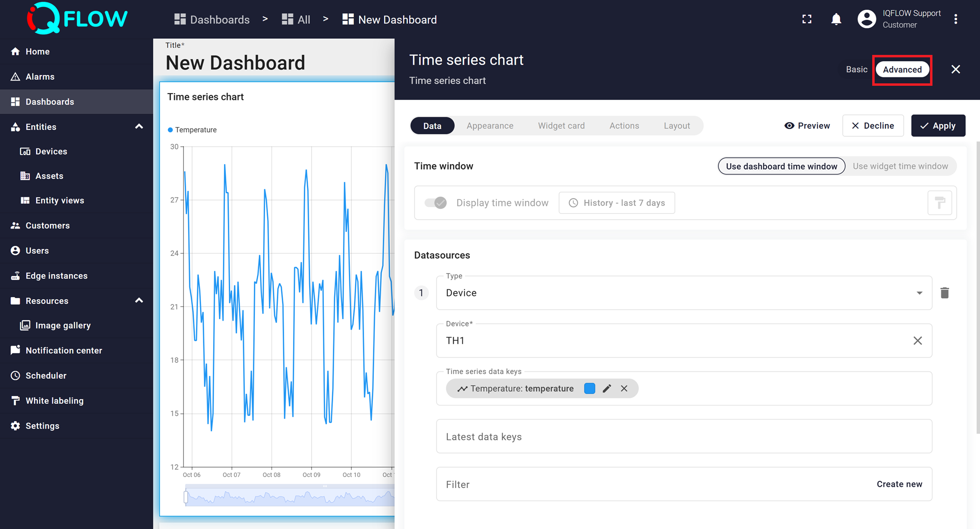Collapse the Resources sidebar section

tap(139, 301)
